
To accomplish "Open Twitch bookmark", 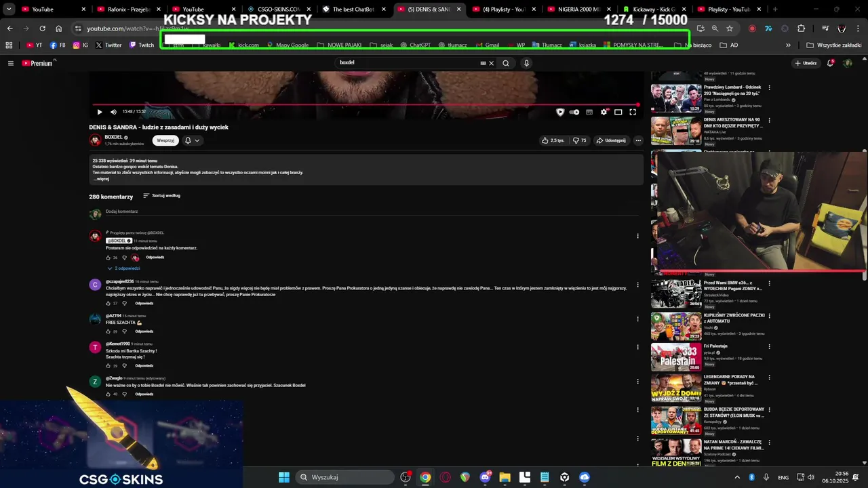I will [141, 45].
